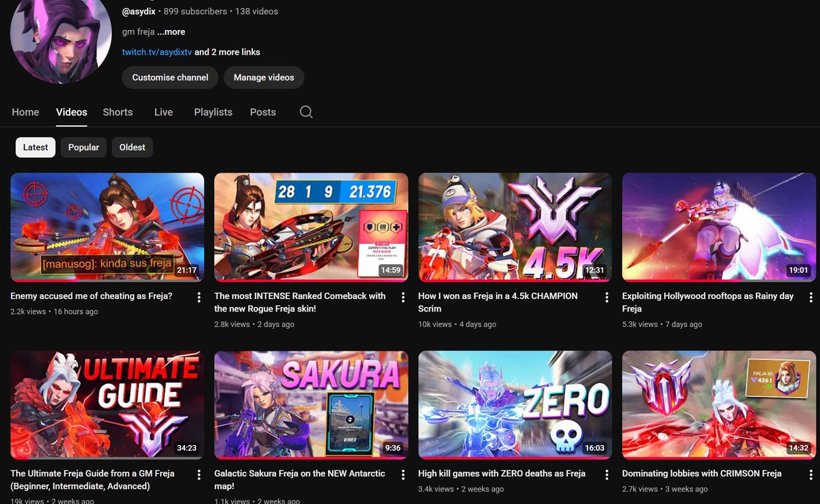Open the 4.5K champion scrim thumbnail
This screenshot has height=504, width=820.
pyautogui.click(x=515, y=227)
